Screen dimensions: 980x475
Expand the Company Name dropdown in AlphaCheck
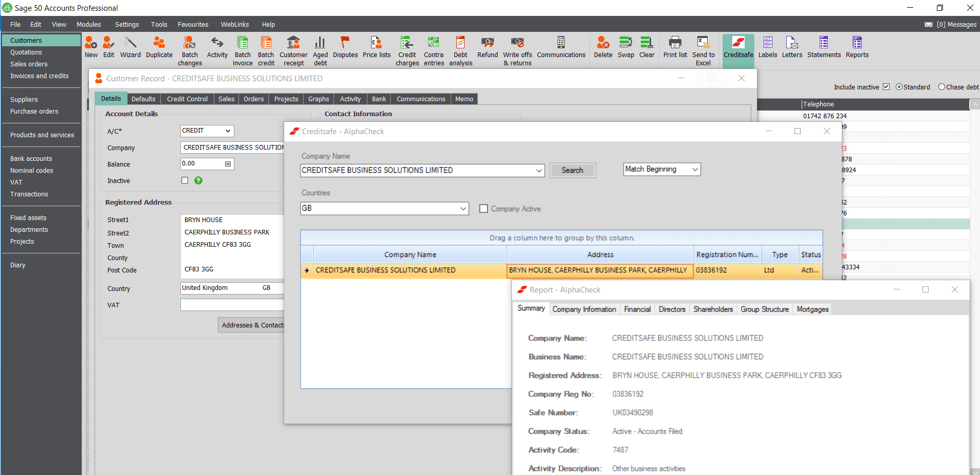coord(539,171)
